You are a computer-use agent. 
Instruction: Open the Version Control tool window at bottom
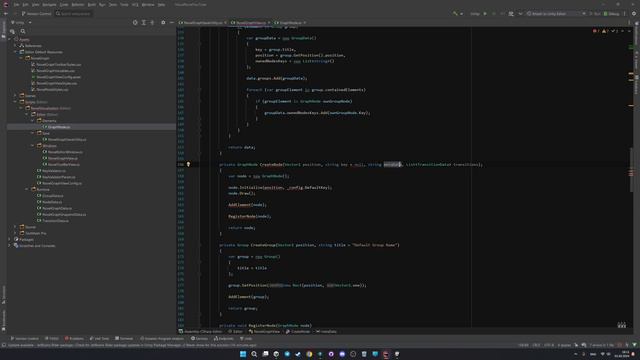24,338
